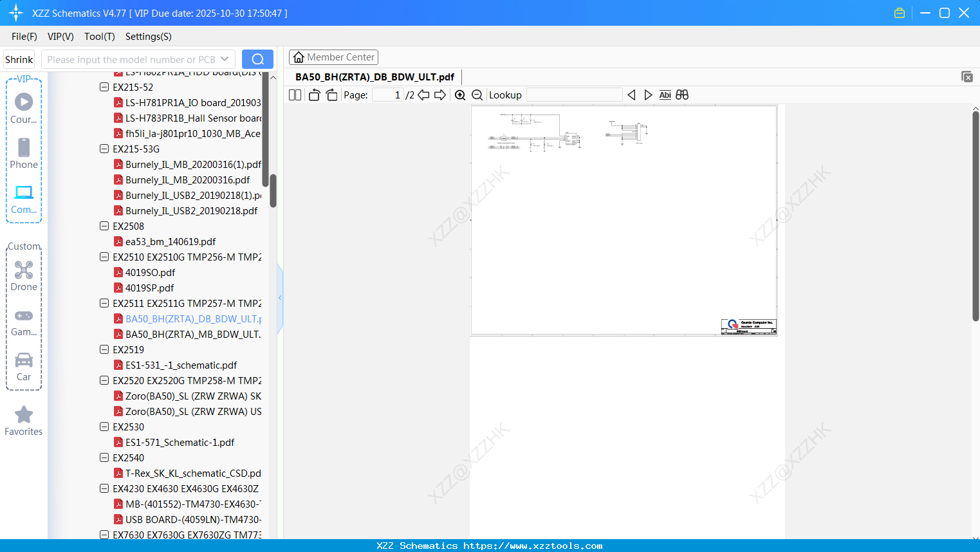Collapse the EX2540 tree node

pos(104,457)
